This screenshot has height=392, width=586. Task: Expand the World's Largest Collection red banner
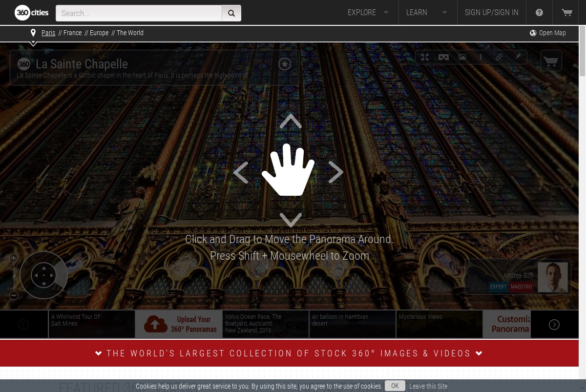point(289,353)
